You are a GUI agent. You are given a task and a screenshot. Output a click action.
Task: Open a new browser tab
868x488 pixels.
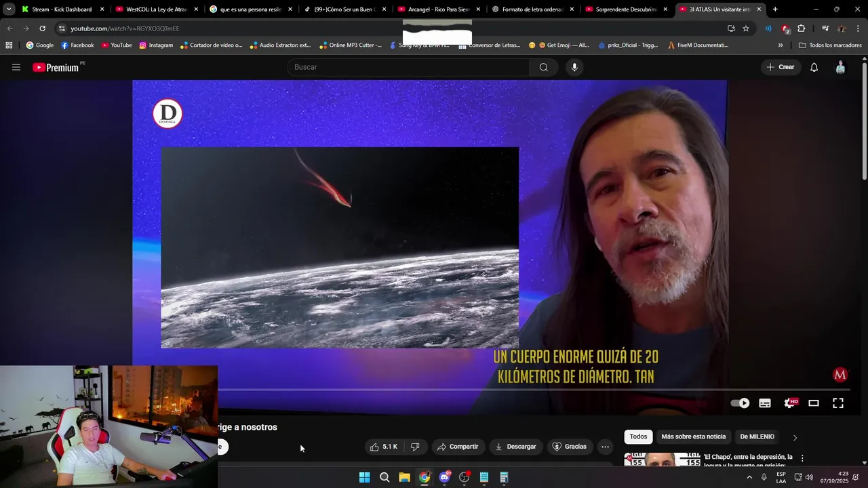click(x=775, y=9)
